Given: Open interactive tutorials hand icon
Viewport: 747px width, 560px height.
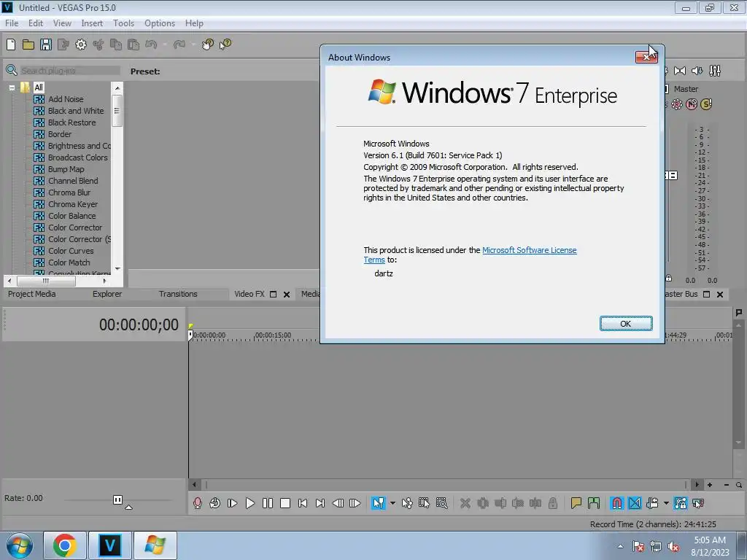Looking at the screenshot, I should (208, 44).
